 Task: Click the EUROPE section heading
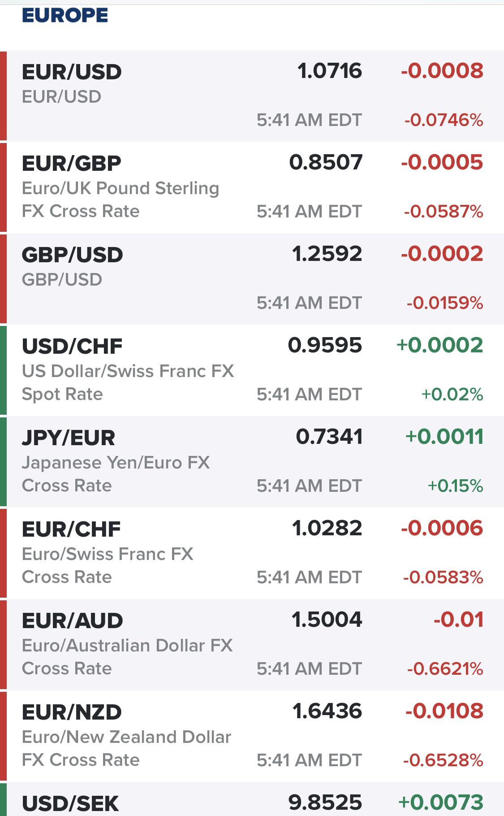(65, 15)
